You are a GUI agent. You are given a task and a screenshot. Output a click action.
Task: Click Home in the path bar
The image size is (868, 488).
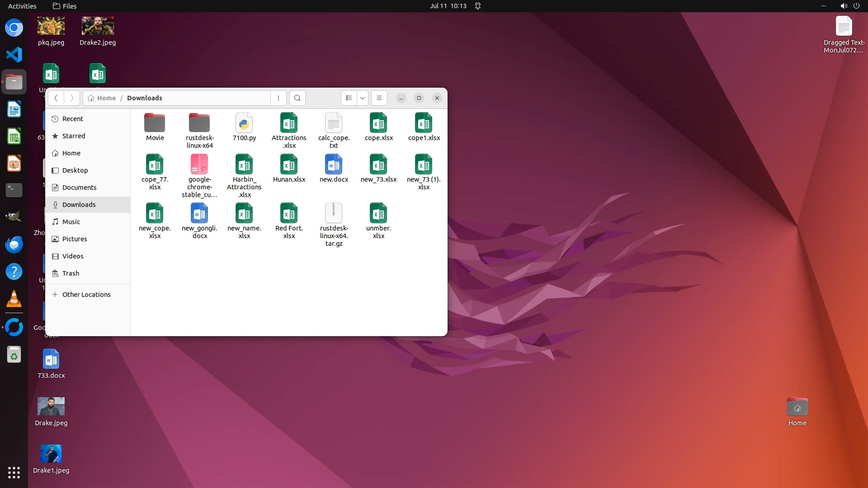coord(106,98)
